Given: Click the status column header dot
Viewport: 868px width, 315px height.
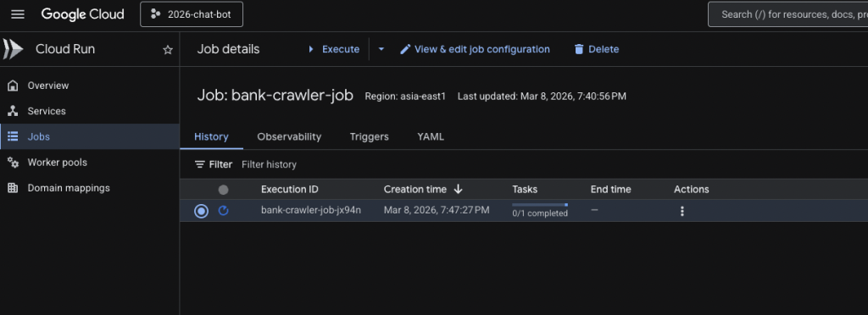Looking at the screenshot, I should click(223, 191).
